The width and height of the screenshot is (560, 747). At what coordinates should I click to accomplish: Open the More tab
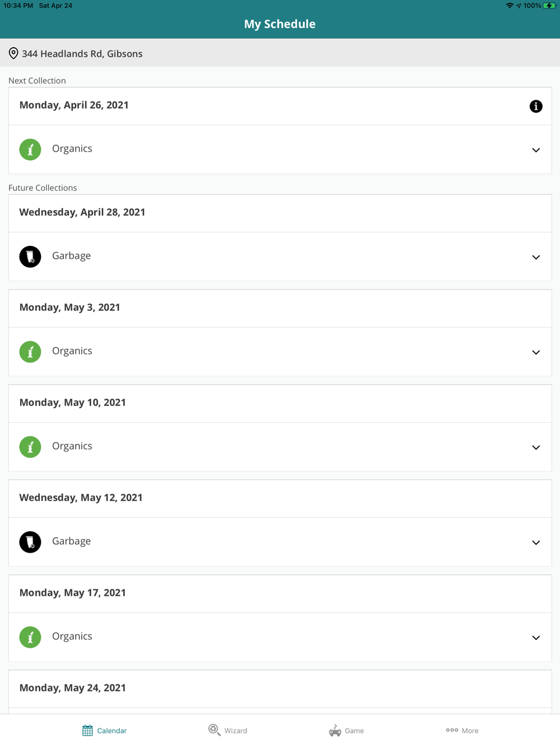[x=462, y=730]
